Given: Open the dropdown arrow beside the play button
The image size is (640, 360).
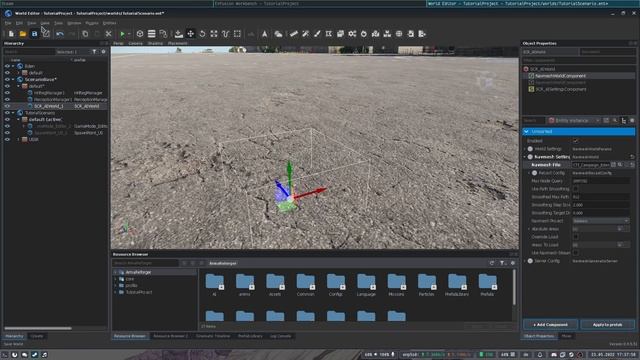Looking at the screenshot, I should point(129,34).
